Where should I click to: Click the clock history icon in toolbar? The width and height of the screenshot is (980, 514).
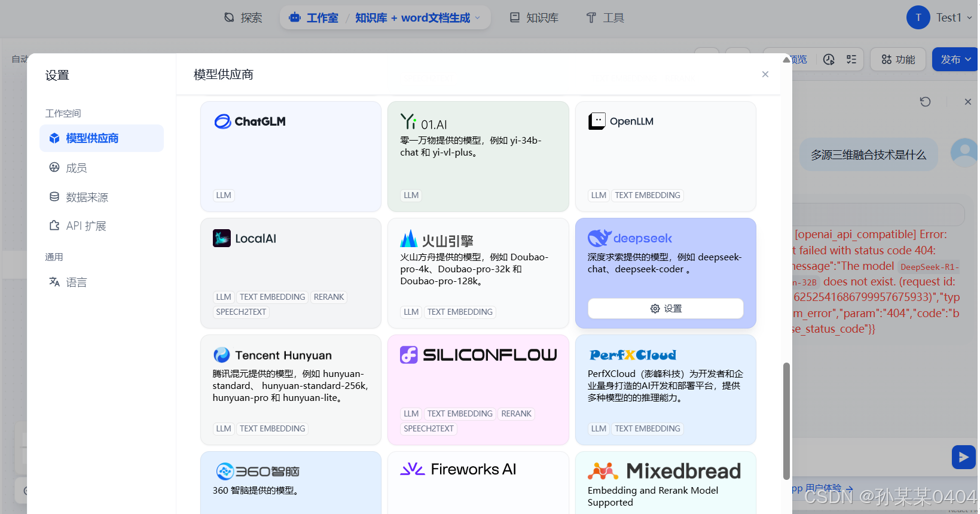tap(829, 59)
